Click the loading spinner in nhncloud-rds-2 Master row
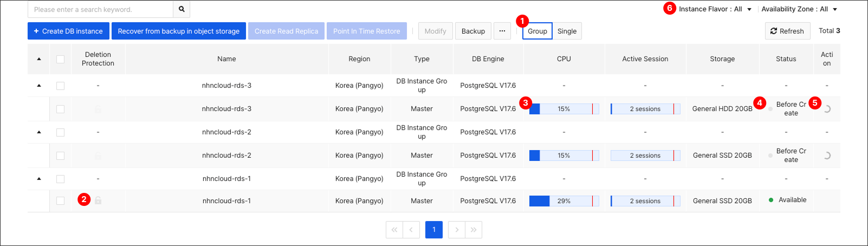The width and height of the screenshot is (868, 246). [x=827, y=156]
